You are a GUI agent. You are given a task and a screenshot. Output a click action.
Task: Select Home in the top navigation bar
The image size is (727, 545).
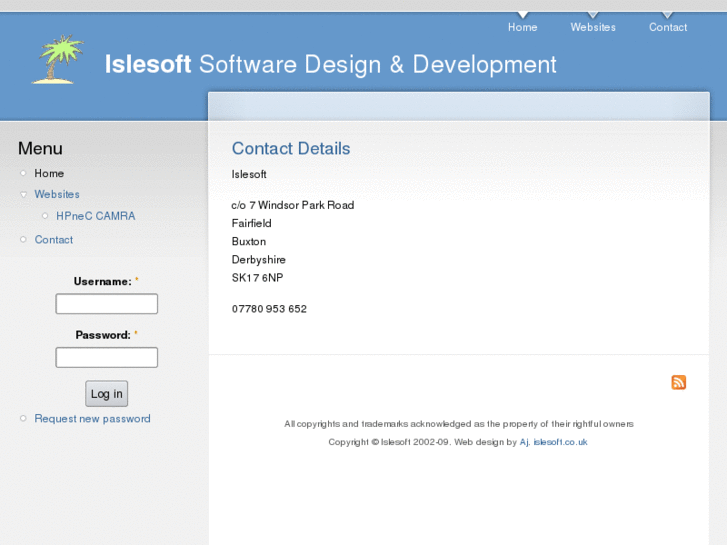pos(522,27)
